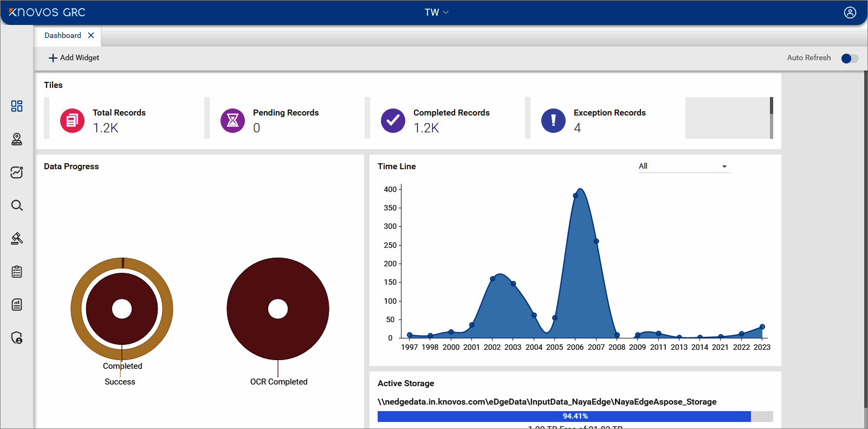Screen dimensions: 868x429
Task: Click the clipboard checklist sidebar icon
Action: coord(17,272)
